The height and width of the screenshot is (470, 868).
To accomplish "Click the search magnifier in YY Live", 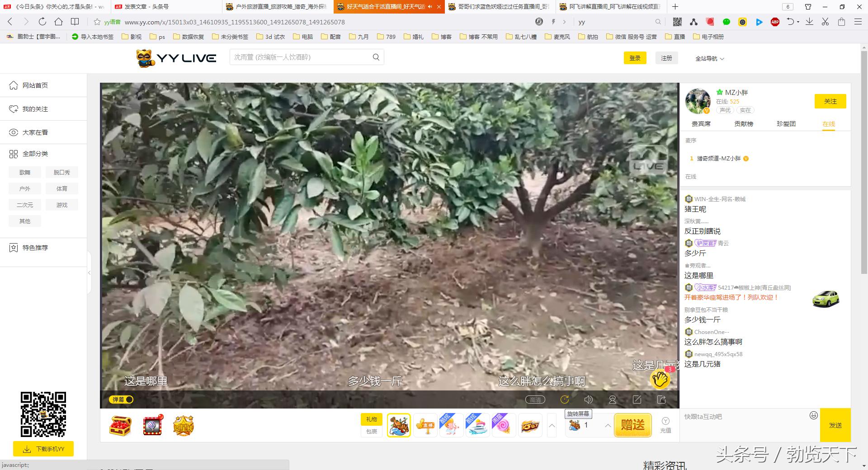I will point(376,57).
